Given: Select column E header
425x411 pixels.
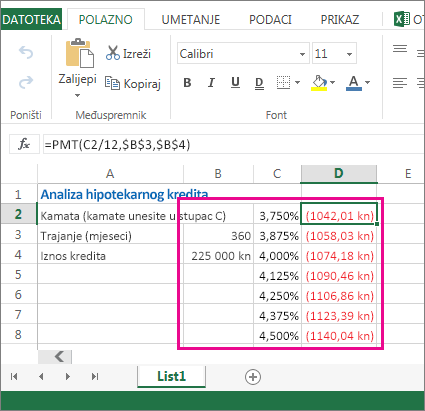Looking at the screenshot, I should (408, 174).
